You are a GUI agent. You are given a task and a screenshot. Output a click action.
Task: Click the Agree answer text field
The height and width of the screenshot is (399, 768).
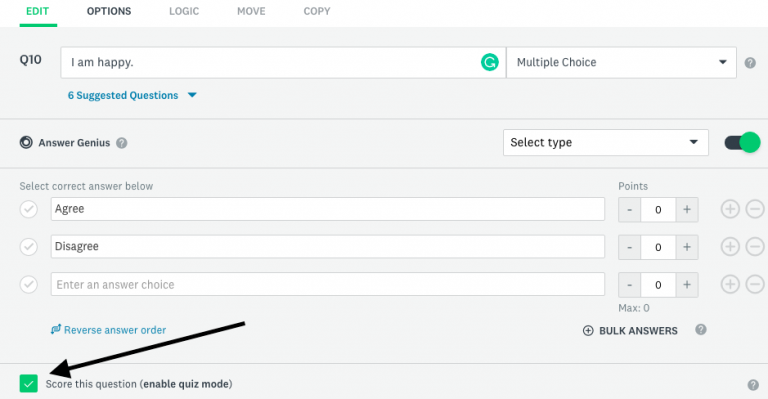click(x=328, y=209)
